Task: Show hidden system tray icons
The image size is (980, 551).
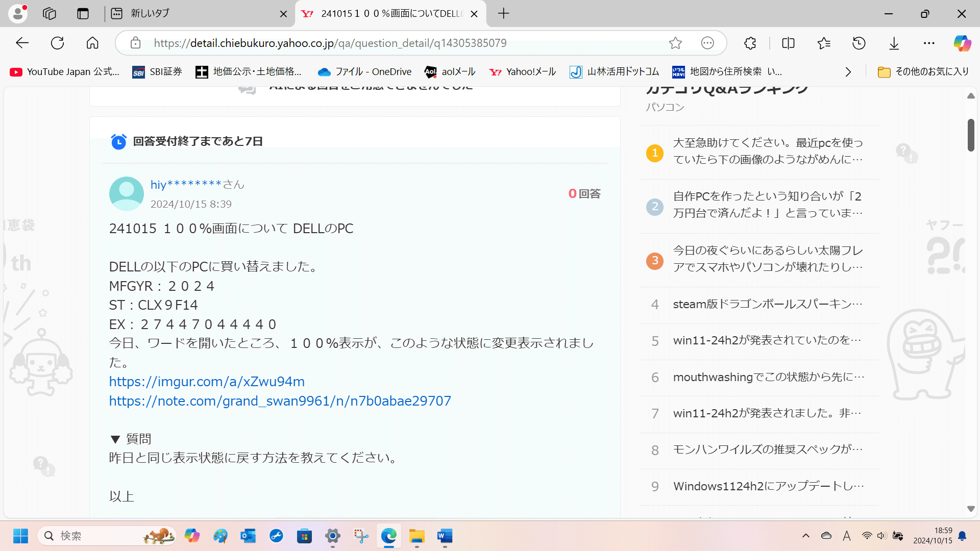Action: (806, 536)
